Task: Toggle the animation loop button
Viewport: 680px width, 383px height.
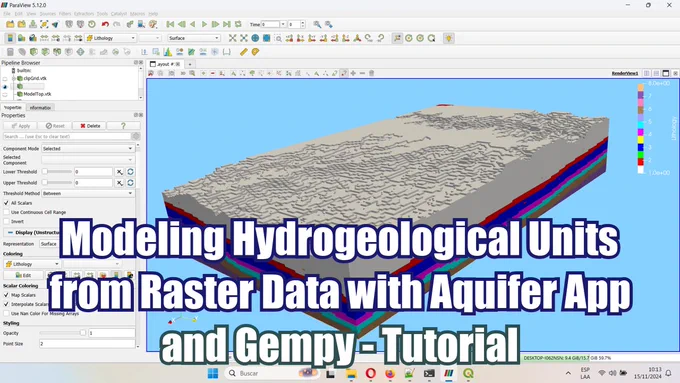Action: (238, 24)
